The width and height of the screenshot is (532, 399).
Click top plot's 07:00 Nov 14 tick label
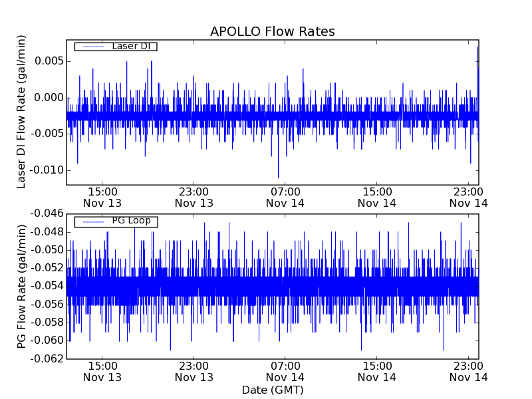point(285,197)
